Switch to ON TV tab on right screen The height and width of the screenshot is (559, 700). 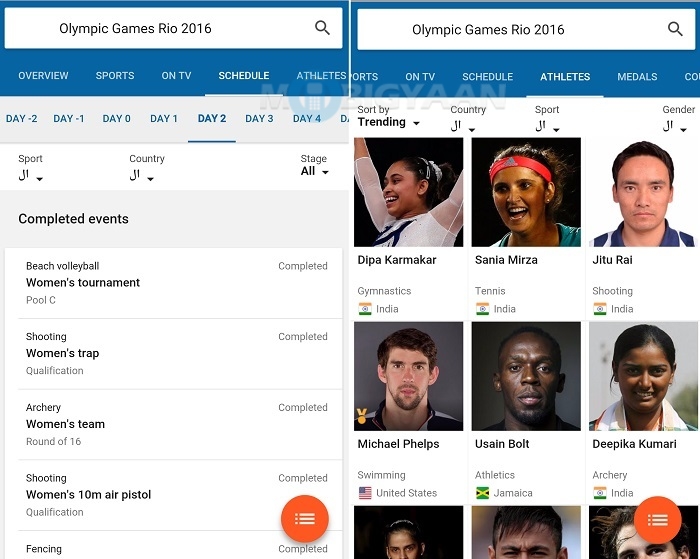coord(420,77)
